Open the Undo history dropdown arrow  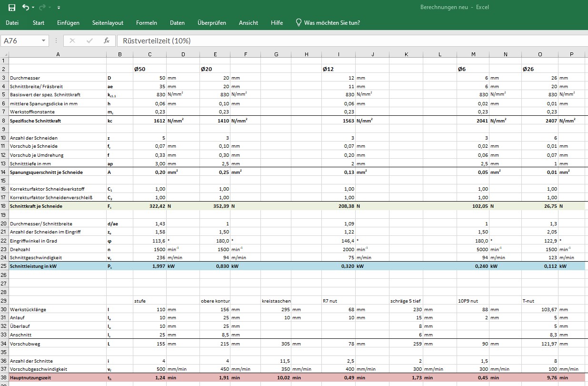click(x=33, y=8)
